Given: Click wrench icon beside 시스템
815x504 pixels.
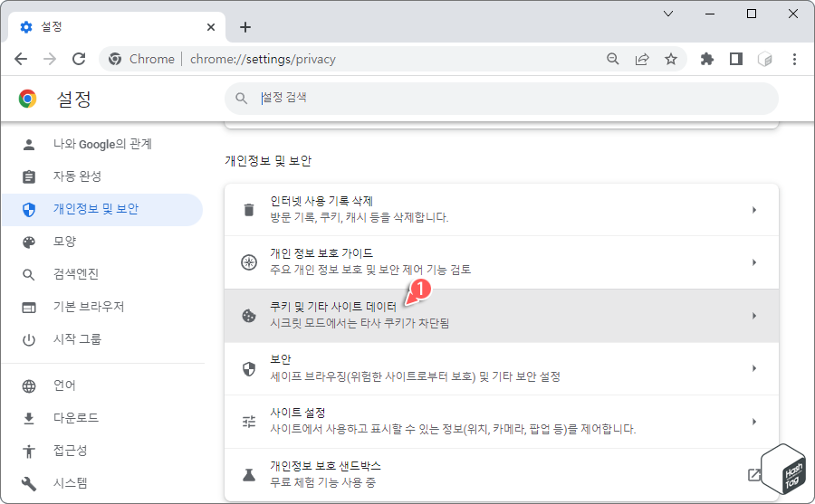Looking at the screenshot, I should [x=29, y=484].
